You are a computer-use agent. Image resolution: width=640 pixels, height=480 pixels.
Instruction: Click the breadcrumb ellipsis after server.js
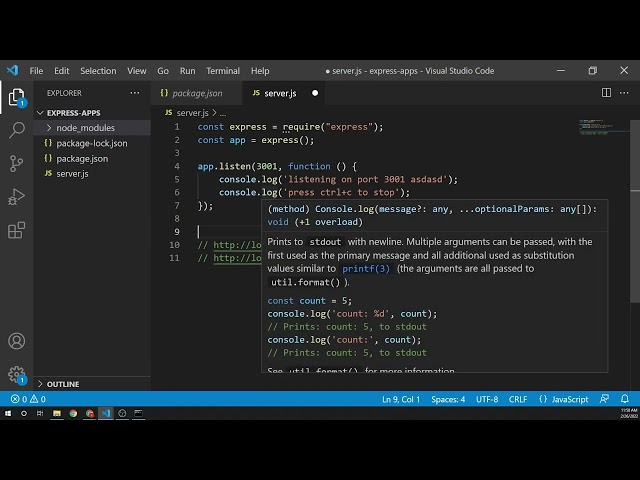[223, 113]
